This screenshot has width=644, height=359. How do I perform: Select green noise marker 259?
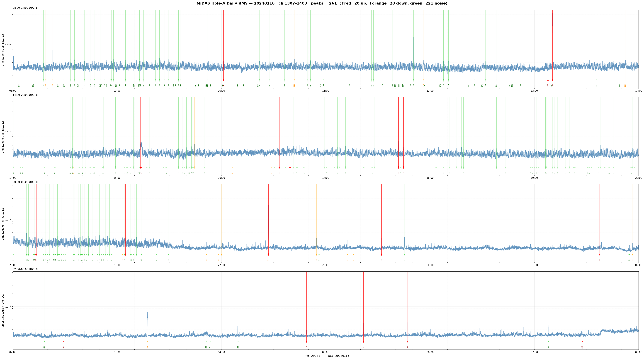click(x=549, y=342)
